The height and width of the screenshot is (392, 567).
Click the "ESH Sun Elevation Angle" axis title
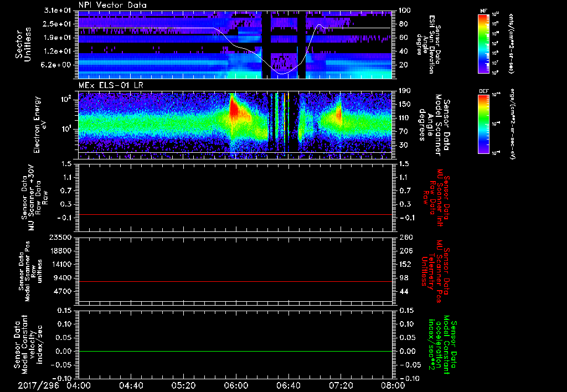click(x=428, y=44)
